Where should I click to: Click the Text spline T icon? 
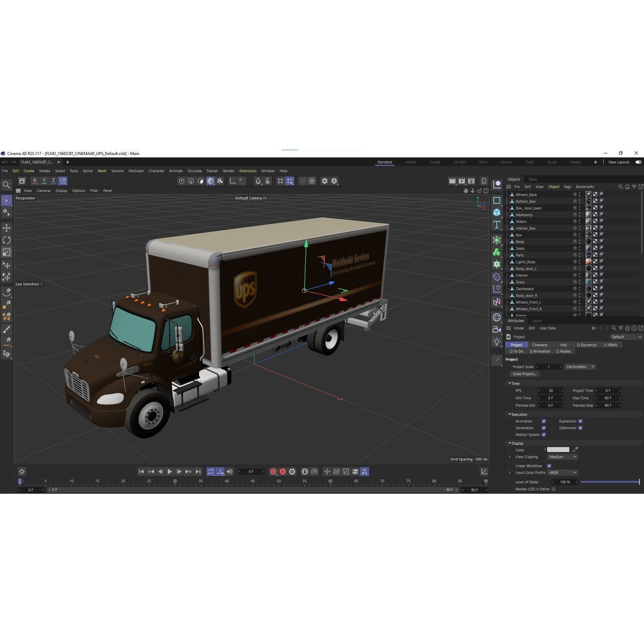[x=497, y=225]
